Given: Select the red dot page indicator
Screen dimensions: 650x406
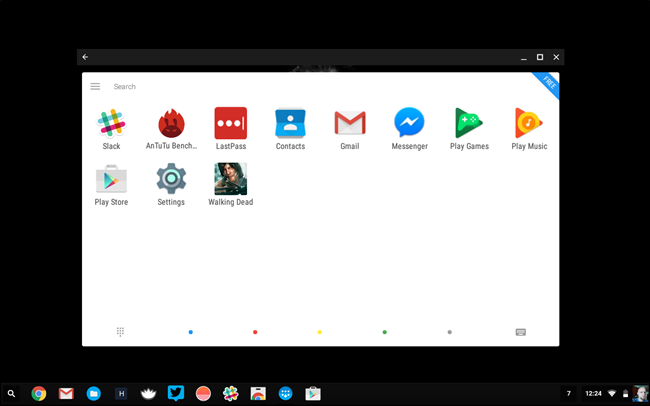Looking at the screenshot, I should 255,332.
